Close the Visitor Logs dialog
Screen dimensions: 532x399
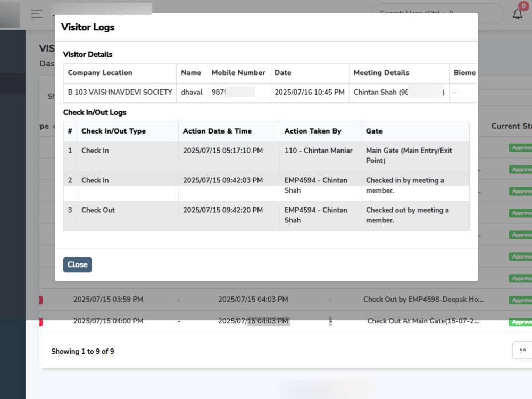point(77,264)
